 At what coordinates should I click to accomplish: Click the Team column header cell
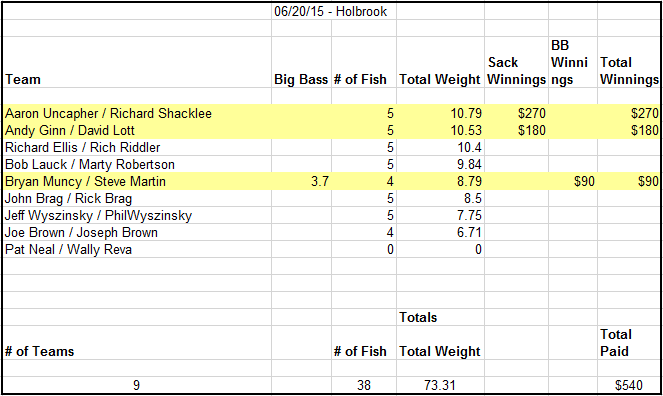[137, 62]
